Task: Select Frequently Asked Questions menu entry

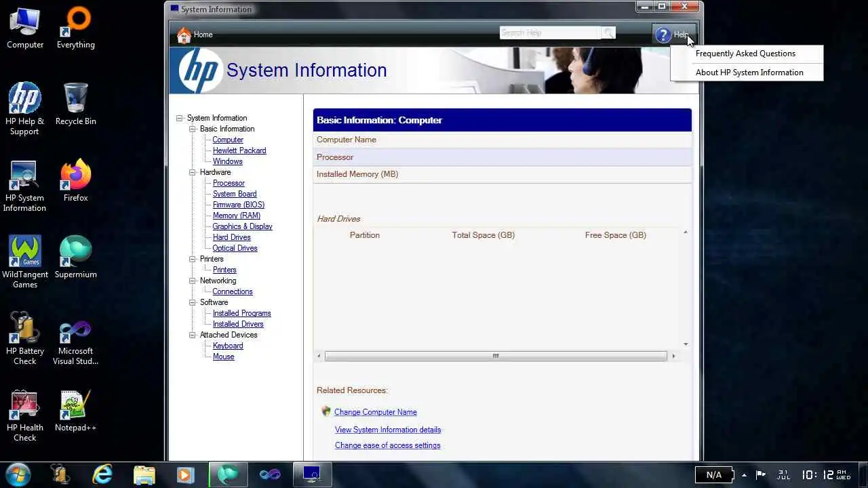Action: tap(747, 54)
